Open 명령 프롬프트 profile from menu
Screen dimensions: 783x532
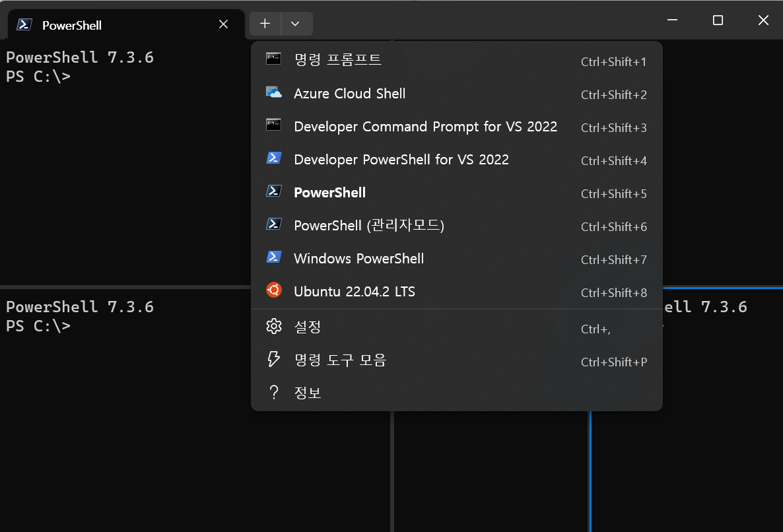point(456,61)
